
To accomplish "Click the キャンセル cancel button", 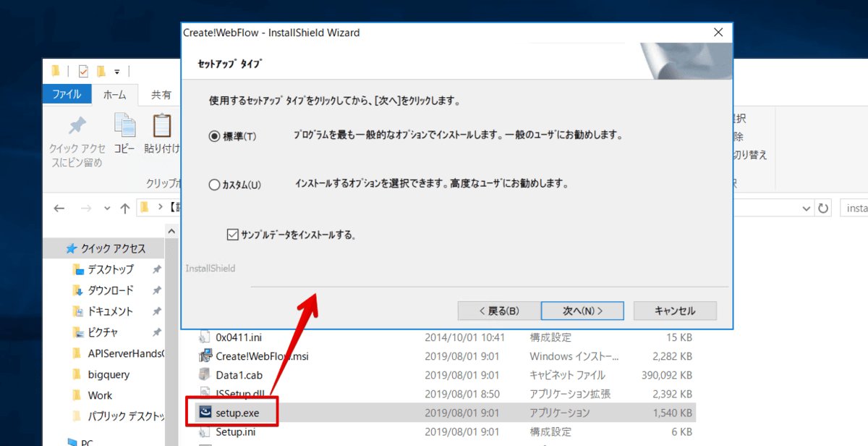I will coord(675,311).
